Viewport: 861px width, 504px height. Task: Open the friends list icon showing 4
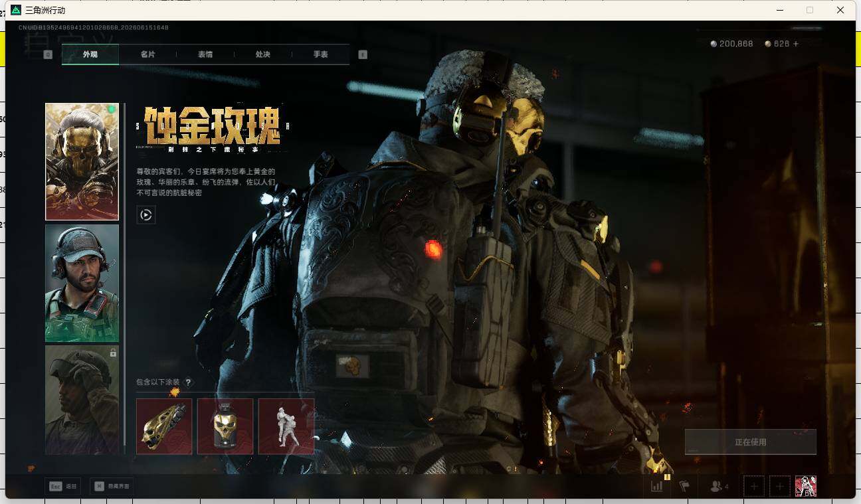tap(719, 487)
